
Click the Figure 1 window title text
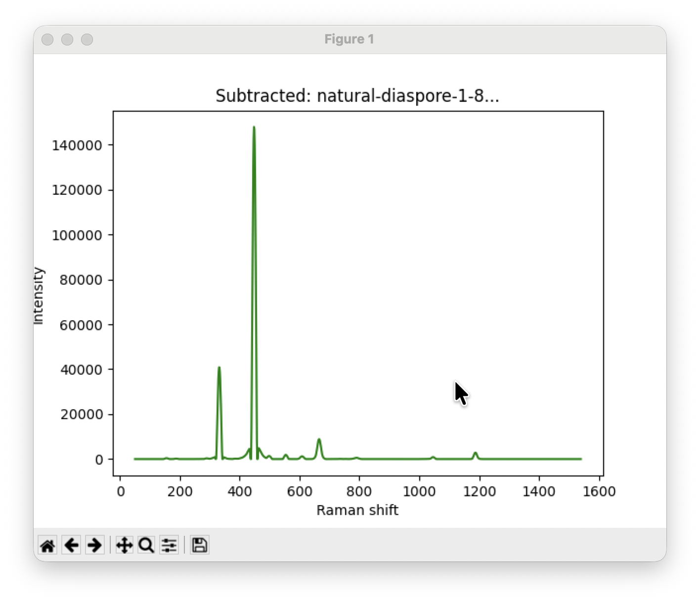click(x=349, y=40)
